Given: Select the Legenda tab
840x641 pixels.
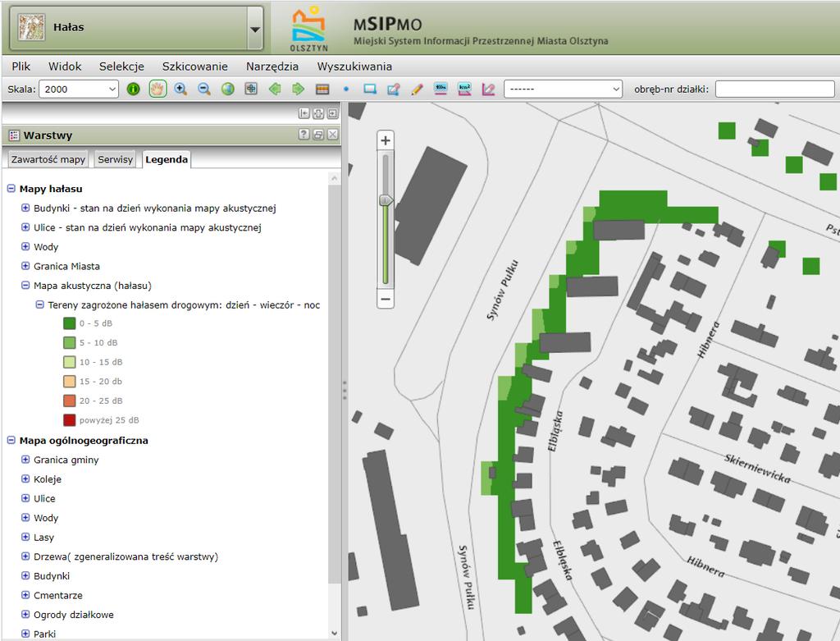Looking at the screenshot, I should pyautogui.click(x=167, y=159).
